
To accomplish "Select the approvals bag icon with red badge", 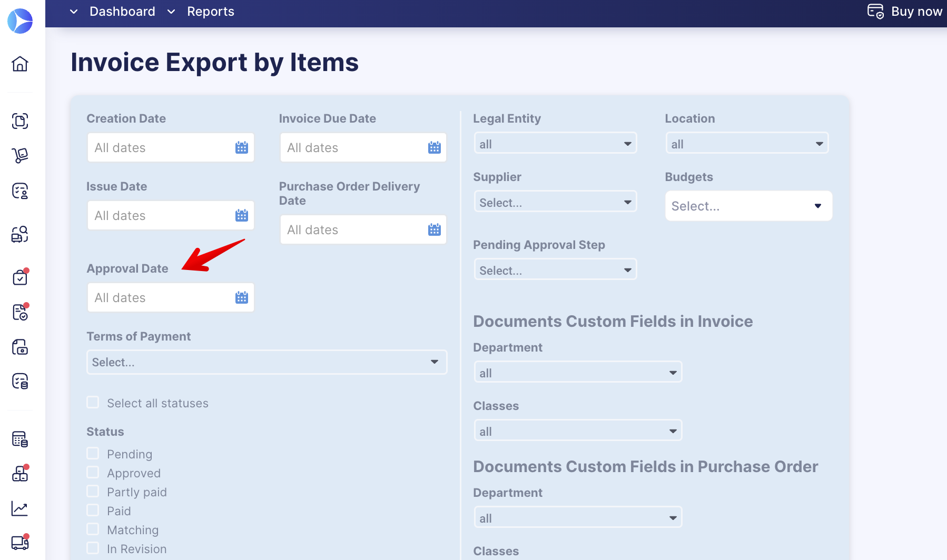I will [x=19, y=277].
